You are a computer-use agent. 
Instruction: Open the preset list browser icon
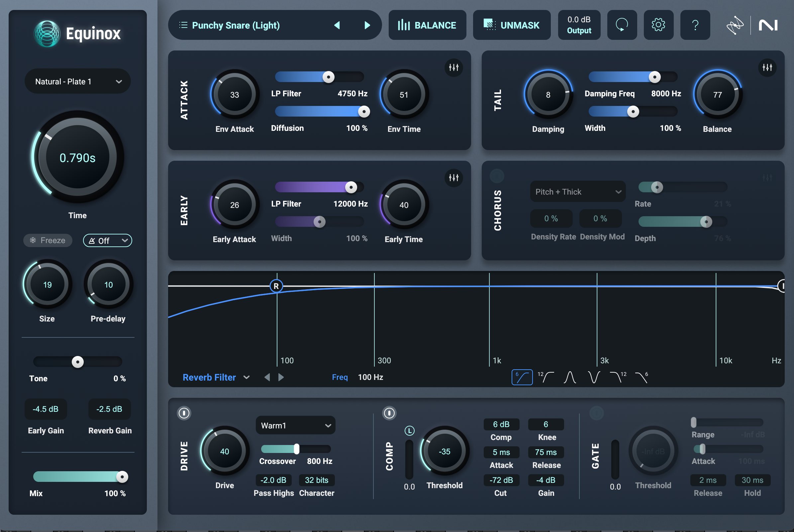coord(183,25)
